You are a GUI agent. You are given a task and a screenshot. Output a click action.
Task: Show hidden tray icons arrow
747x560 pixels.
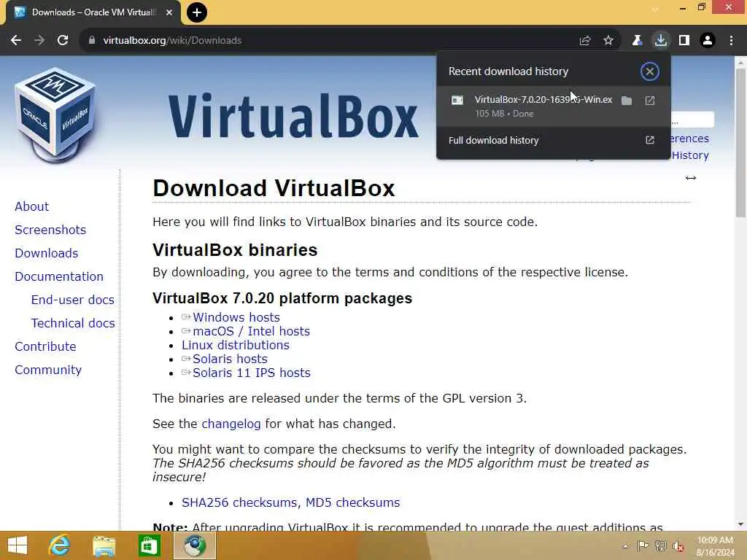[625, 546]
